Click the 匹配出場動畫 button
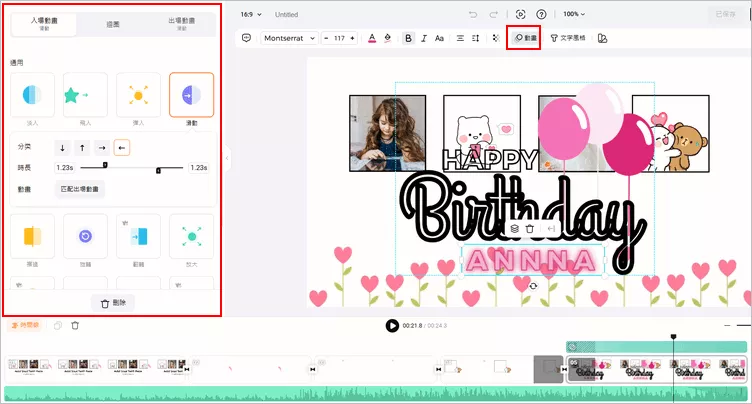The height and width of the screenshot is (404, 752). (80, 188)
